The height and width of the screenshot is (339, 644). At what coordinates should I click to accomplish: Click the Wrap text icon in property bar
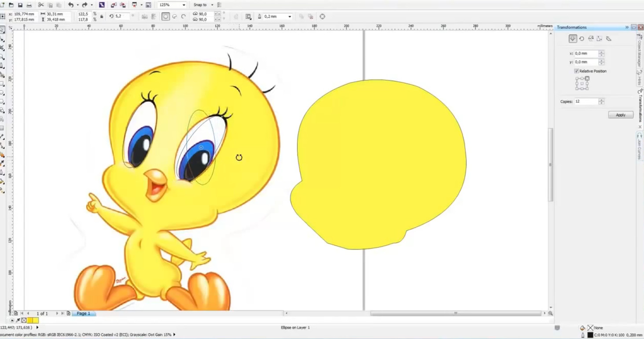(248, 16)
